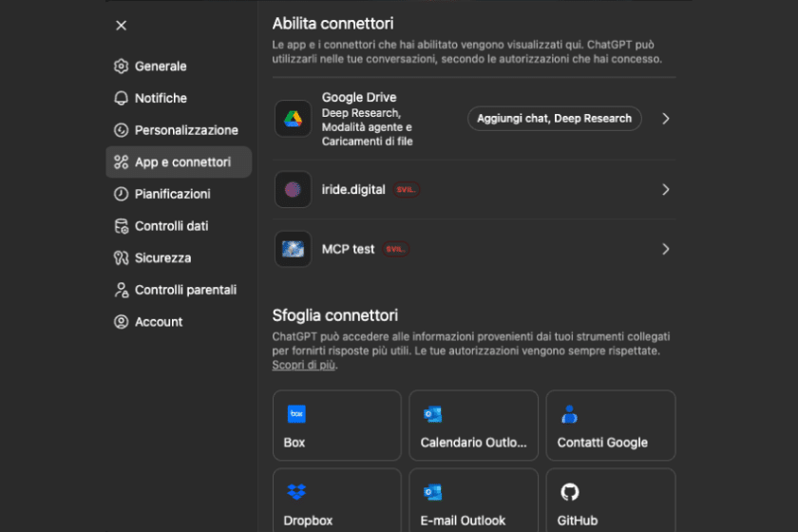Select the Contatti Google connector
The width and height of the screenshot is (798, 532).
[x=610, y=426]
